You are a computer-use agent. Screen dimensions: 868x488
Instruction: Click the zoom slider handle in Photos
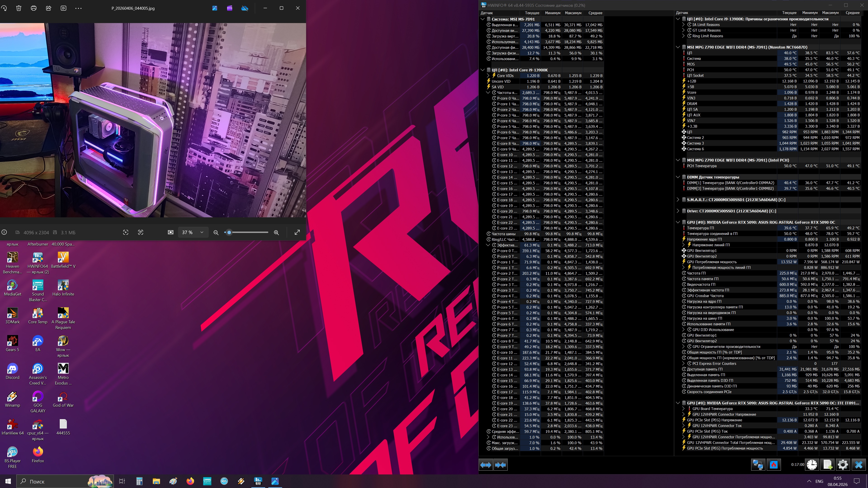point(229,232)
